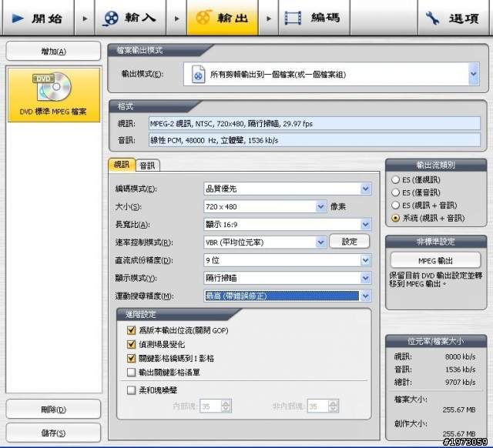Select ES (視訊 + 音訊) radio button
This screenshot has height=448, width=493.
pyautogui.click(x=395, y=206)
